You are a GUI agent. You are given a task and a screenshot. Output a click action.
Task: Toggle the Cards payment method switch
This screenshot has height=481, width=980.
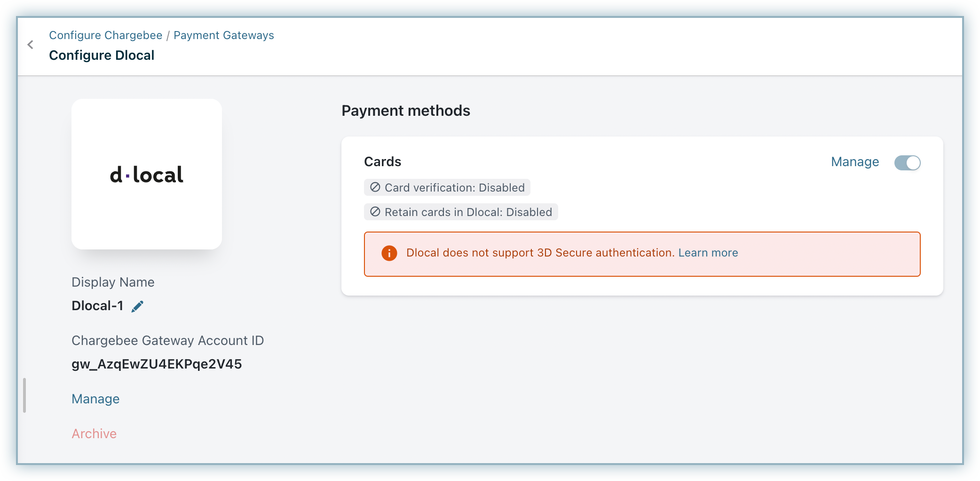[x=907, y=163]
